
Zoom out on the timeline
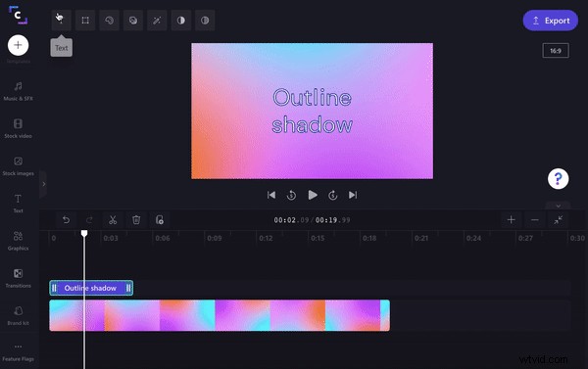point(535,220)
